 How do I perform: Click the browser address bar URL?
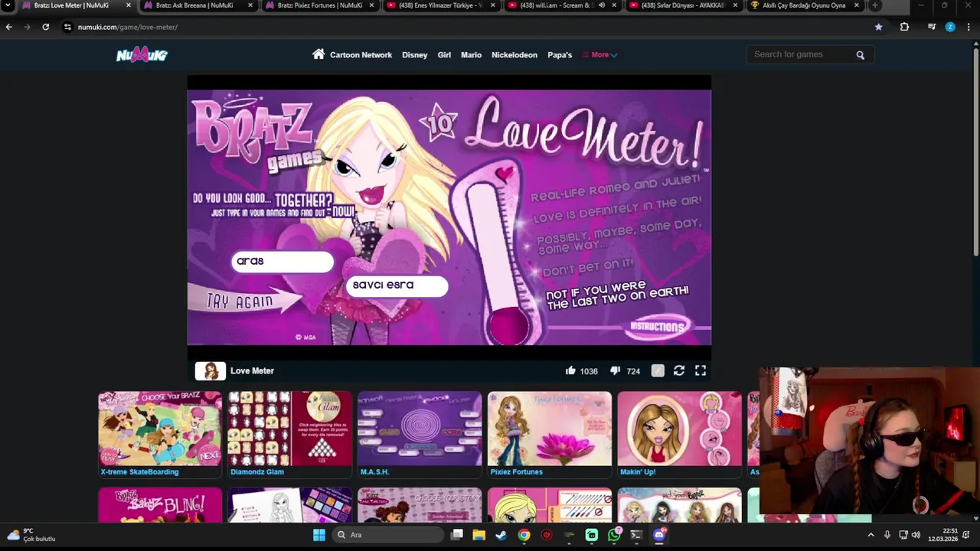pyautogui.click(x=128, y=27)
